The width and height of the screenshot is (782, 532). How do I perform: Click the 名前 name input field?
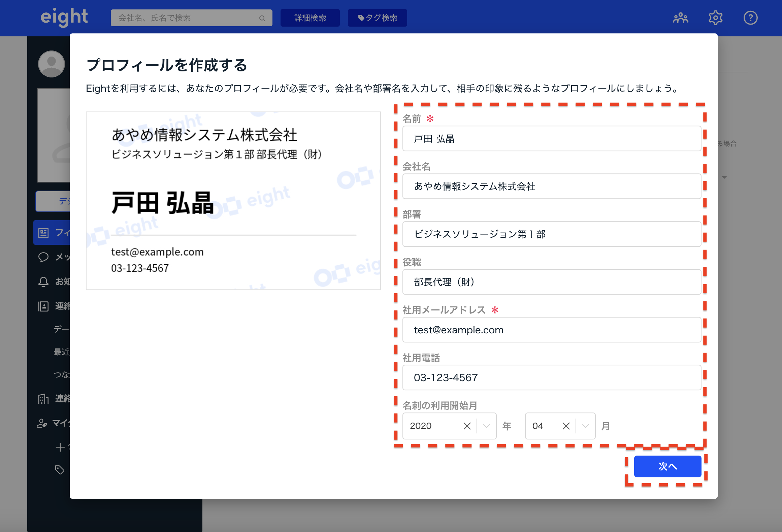(x=552, y=138)
